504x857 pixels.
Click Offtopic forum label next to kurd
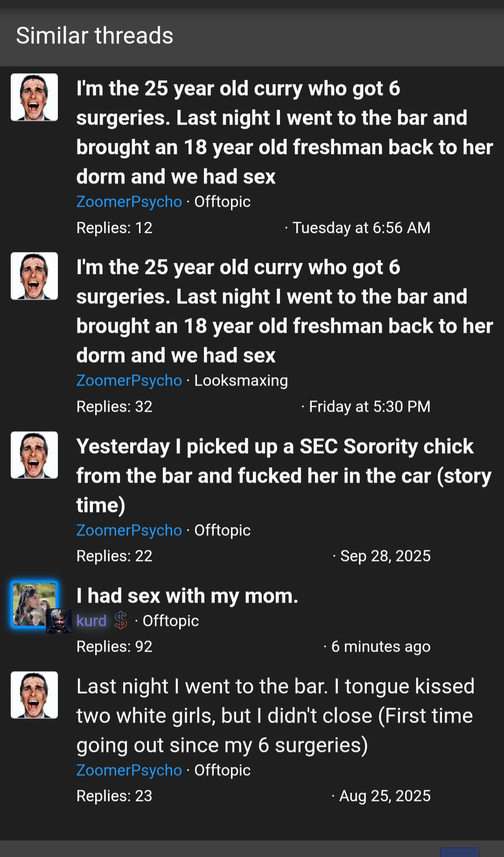pyautogui.click(x=171, y=621)
